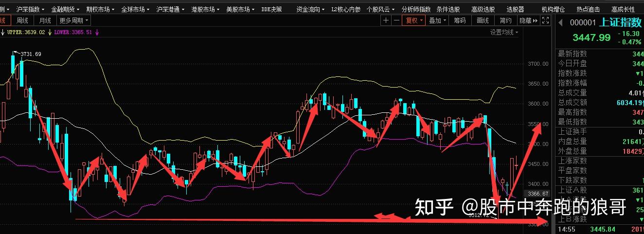Click the -0.47% change value
Image resolution: width=644 pixels, height=234 pixels.
630,42
